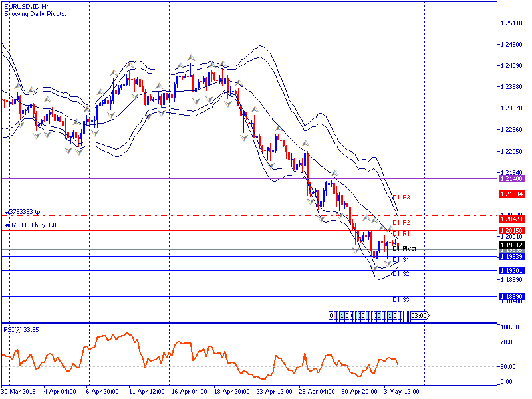This screenshot has height=399, width=532.
Task: Click the 1.25110 price axis value
Action: point(511,23)
